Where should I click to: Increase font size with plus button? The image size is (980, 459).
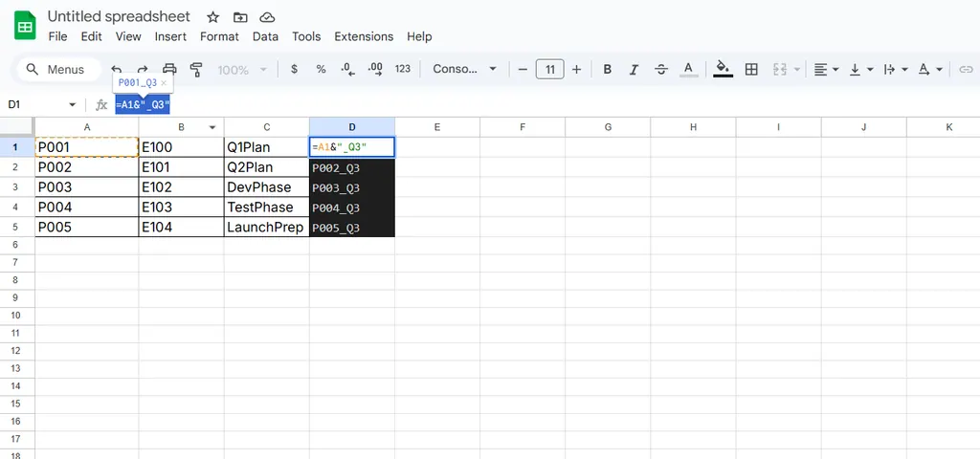tap(576, 69)
